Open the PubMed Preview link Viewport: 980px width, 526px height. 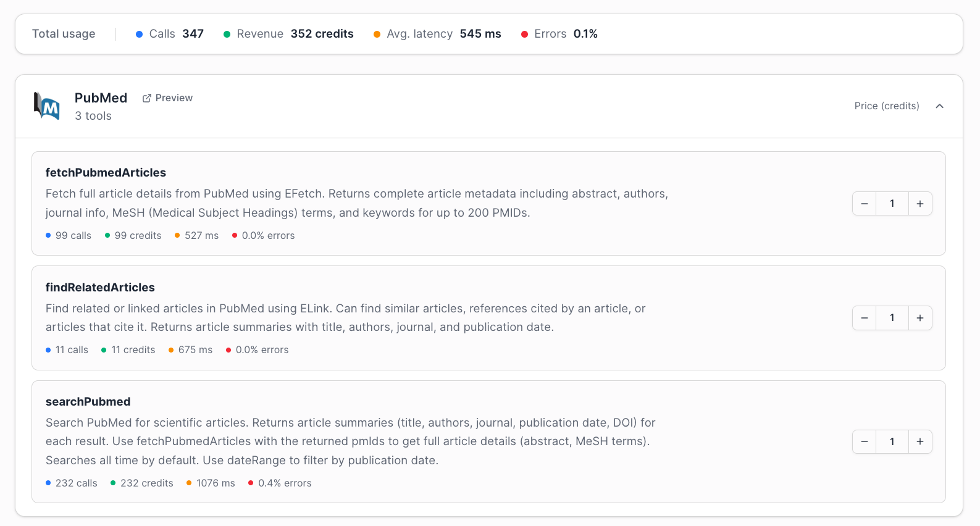pyautogui.click(x=174, y=98)
